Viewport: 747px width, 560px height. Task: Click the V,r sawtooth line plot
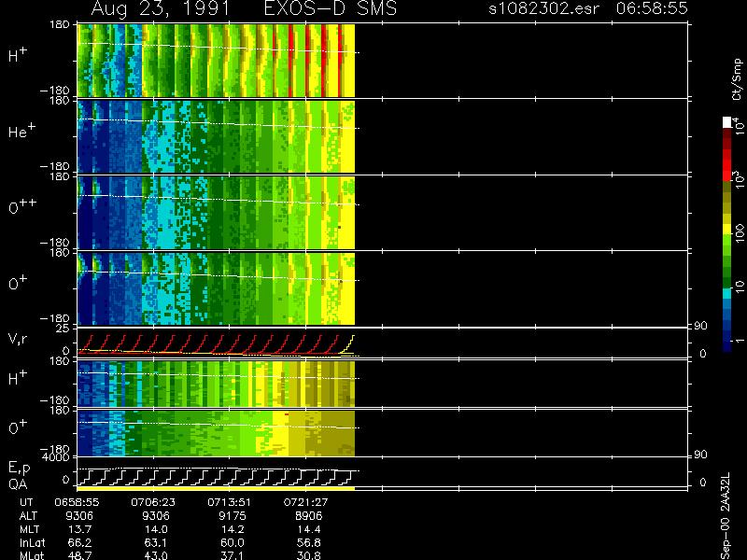[x=216, y=343]
